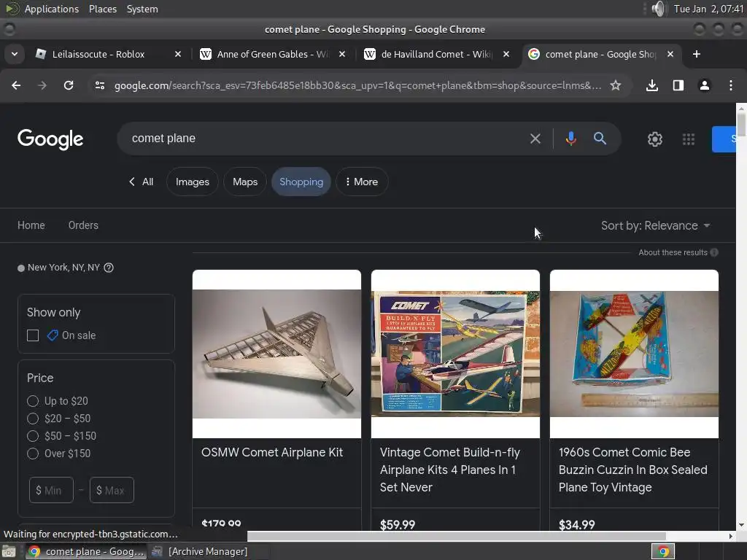Click the horizontal scrollbar thumb
This screenshot has width=747, height=560.
457,536
